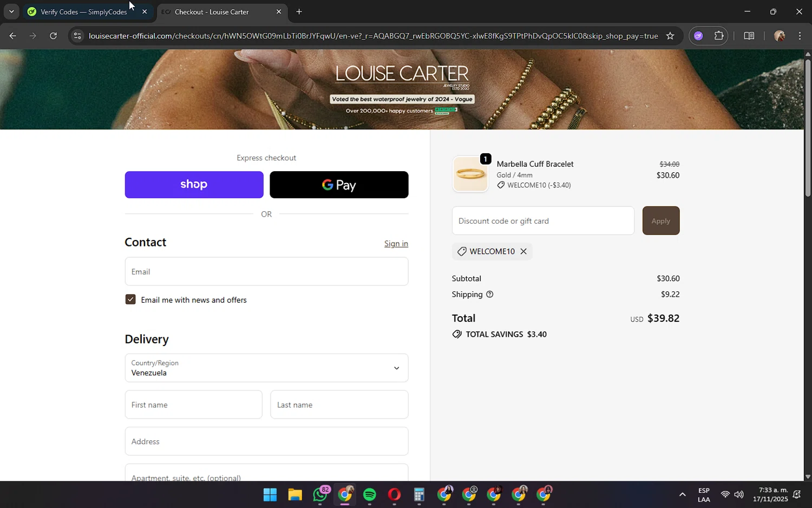Open a new browser tab
812x508 pixels.
(299, 11)
